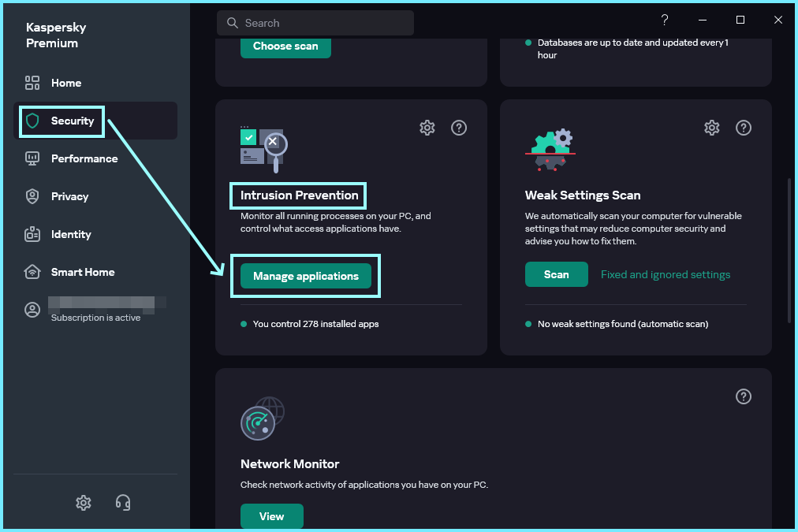
Task: Open the Performance section
Action: click(95, 158)
